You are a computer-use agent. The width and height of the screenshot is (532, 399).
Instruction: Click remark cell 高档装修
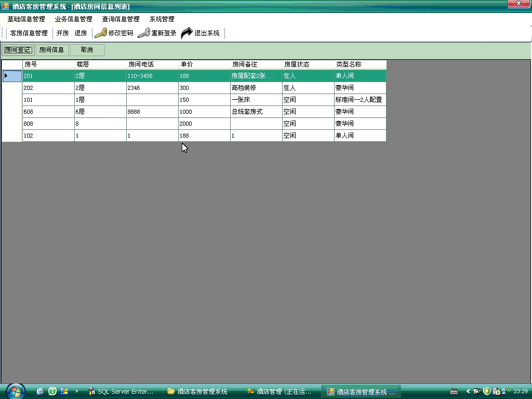[x=256, y=87]
